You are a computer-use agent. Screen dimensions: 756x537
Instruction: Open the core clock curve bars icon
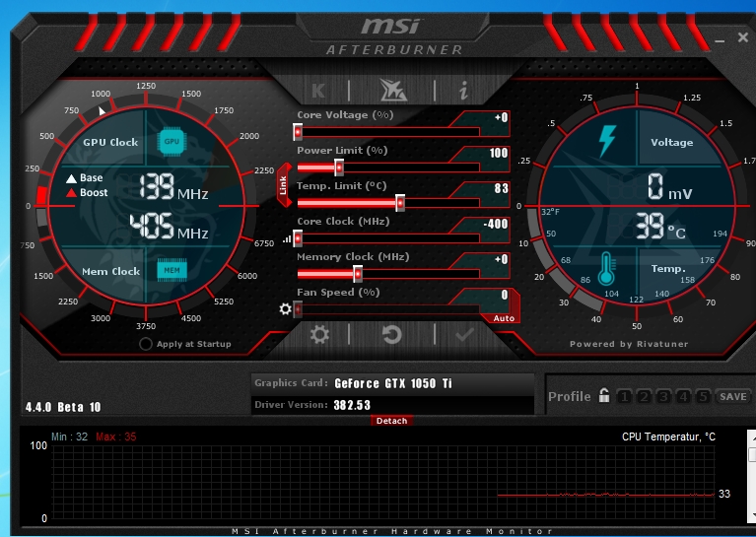tap(288, 238)
